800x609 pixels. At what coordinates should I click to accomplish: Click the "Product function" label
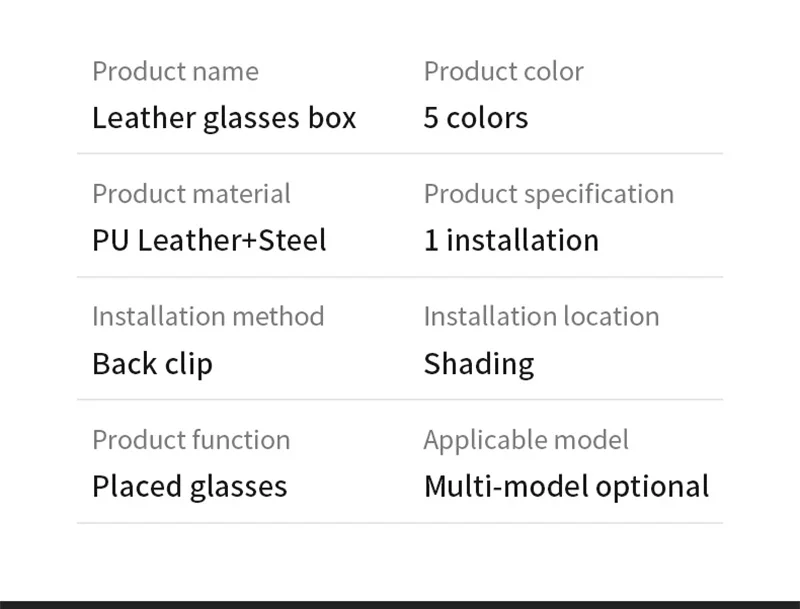pyautogui.click(x=191, y=440)
